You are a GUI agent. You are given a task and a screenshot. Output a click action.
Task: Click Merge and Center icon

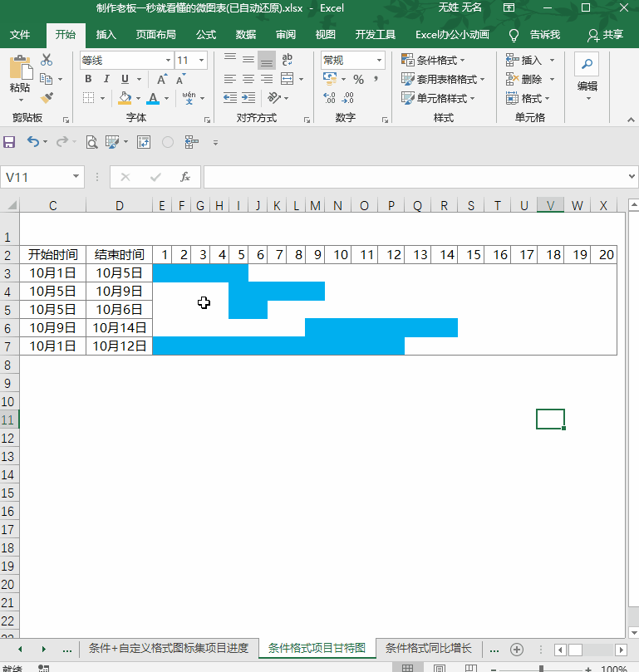[x=287, y=79]
